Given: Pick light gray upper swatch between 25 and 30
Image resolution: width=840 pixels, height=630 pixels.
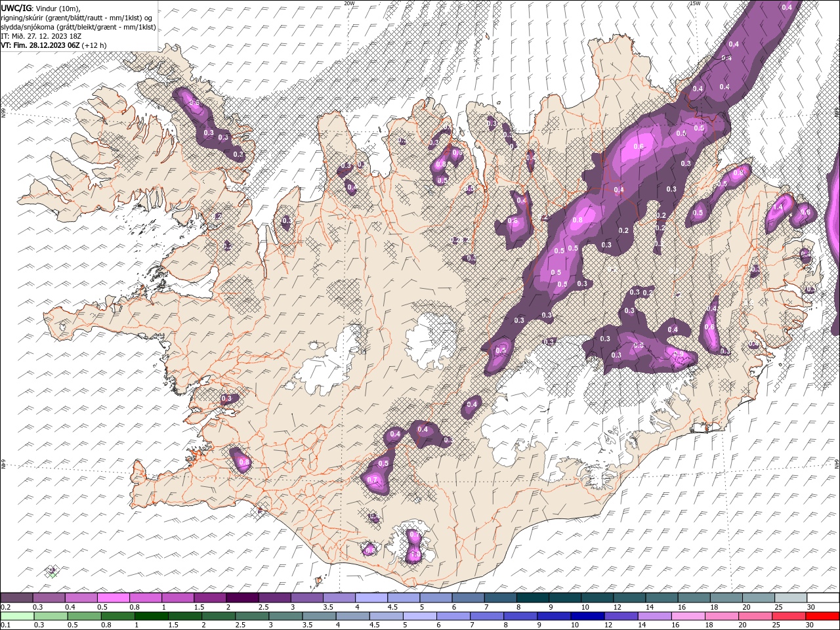Looking at the screenshot, I should 791,597.
